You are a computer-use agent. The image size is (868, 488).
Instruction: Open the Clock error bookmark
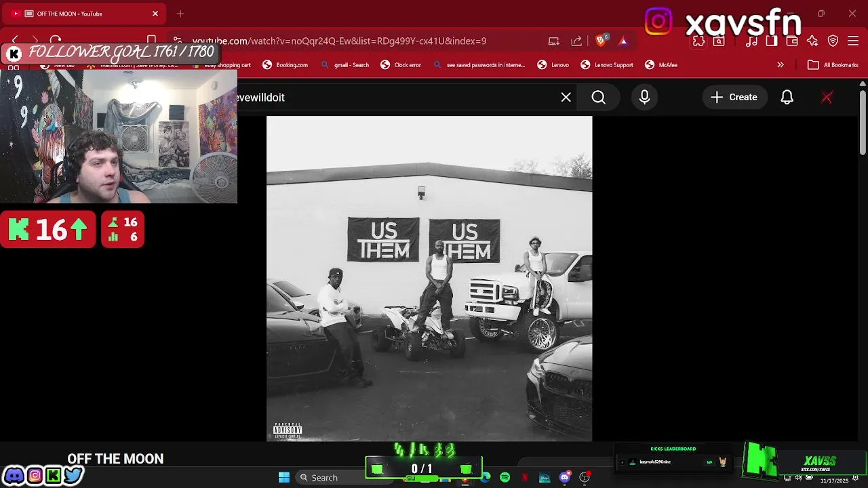(x=401, y=65)
